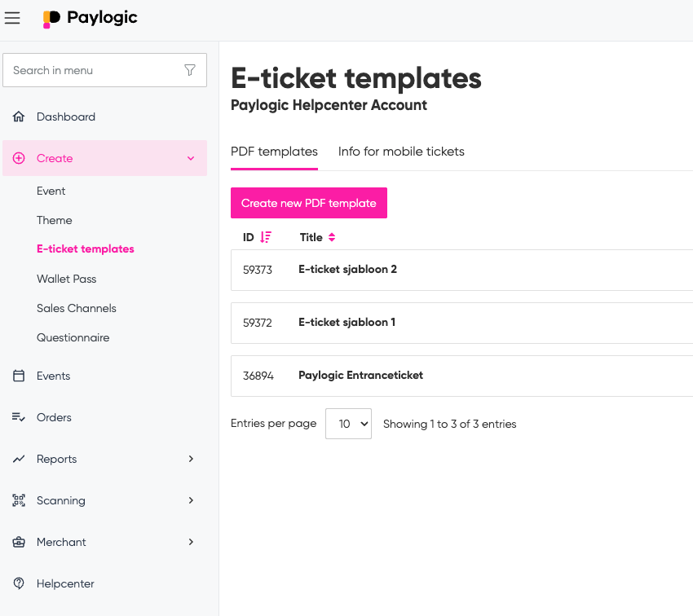Click Create new PDF template button
Image resolution: width=693 pixels, height=616 pixels.
[309, 203]
